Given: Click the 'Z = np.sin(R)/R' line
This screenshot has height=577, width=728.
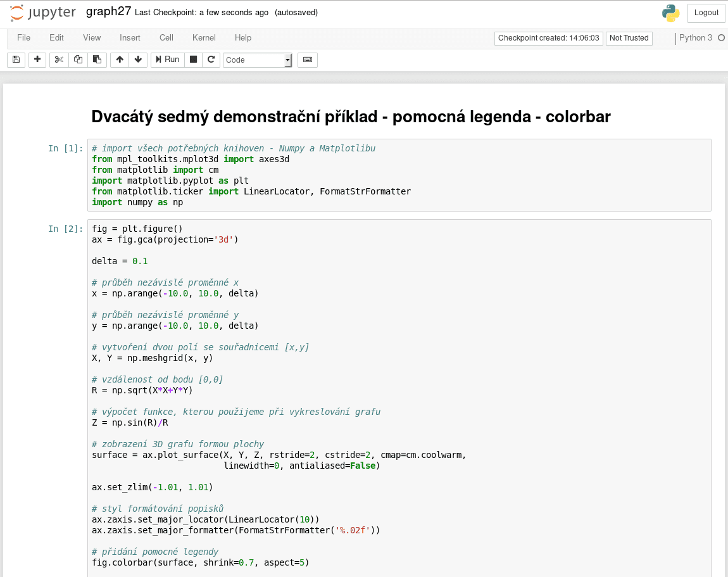Looking at the screenshot, I should click(x=130, y=422).
